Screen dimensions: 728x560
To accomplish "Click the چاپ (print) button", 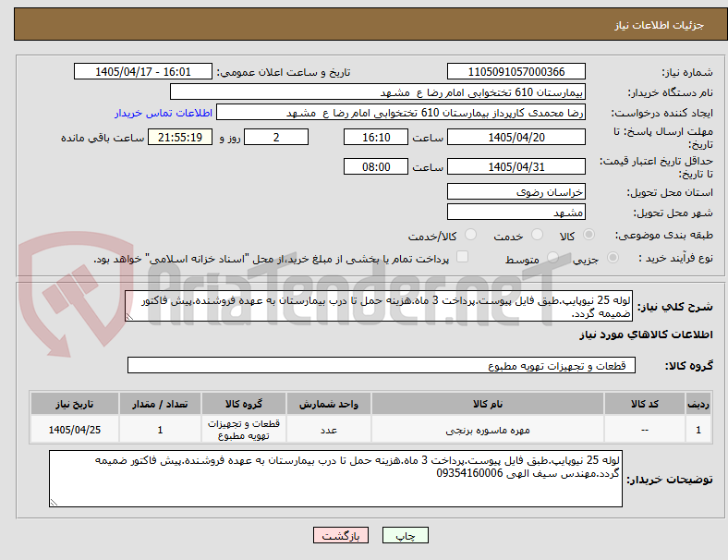I will coord(405,535).
